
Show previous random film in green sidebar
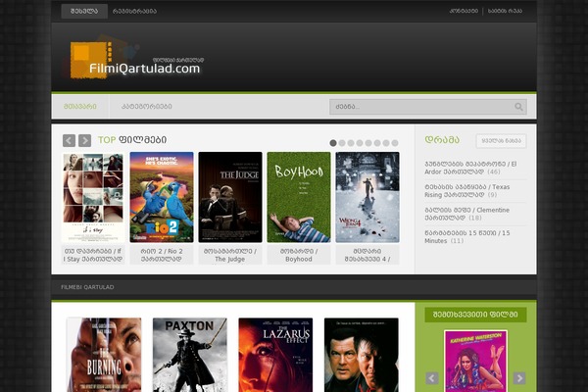coord(432,377)
